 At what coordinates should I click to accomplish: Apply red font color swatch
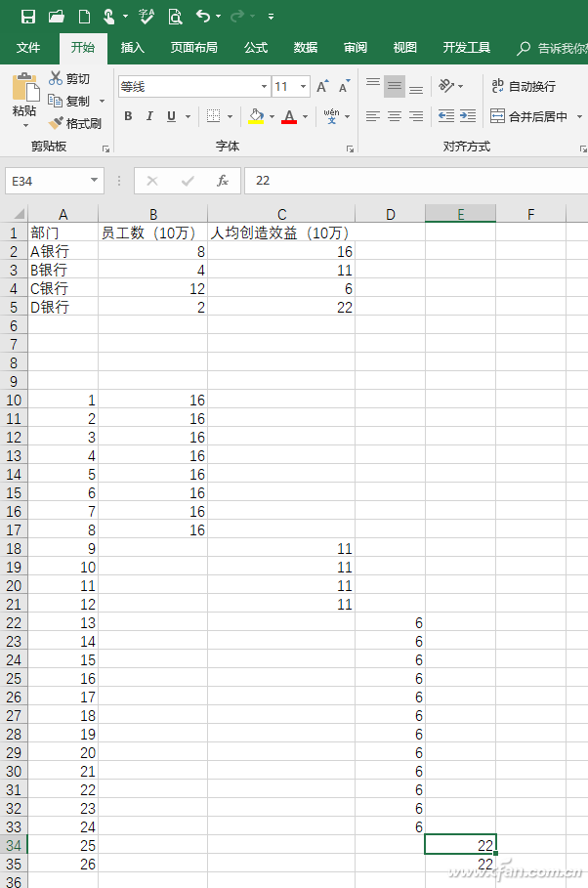tap(289, 116)
